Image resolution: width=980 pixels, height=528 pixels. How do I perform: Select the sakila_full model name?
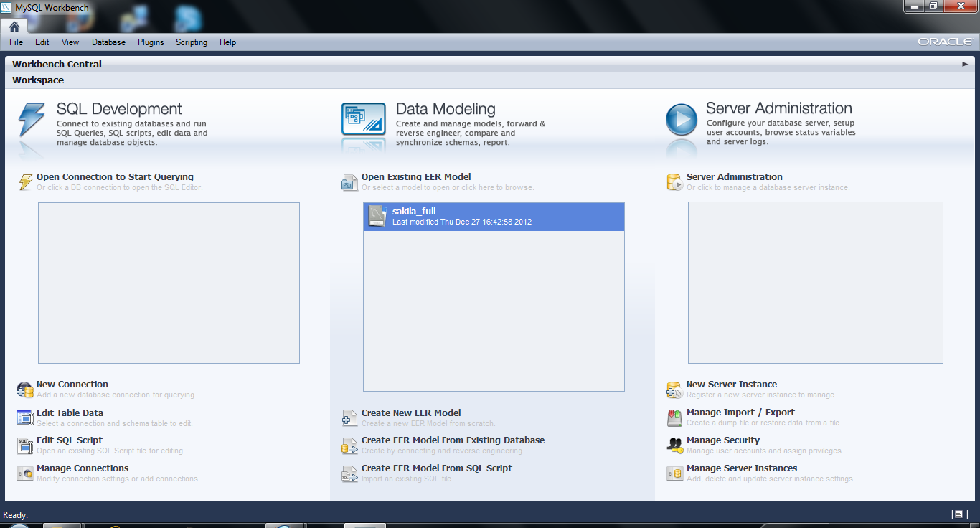pos(414,212)
